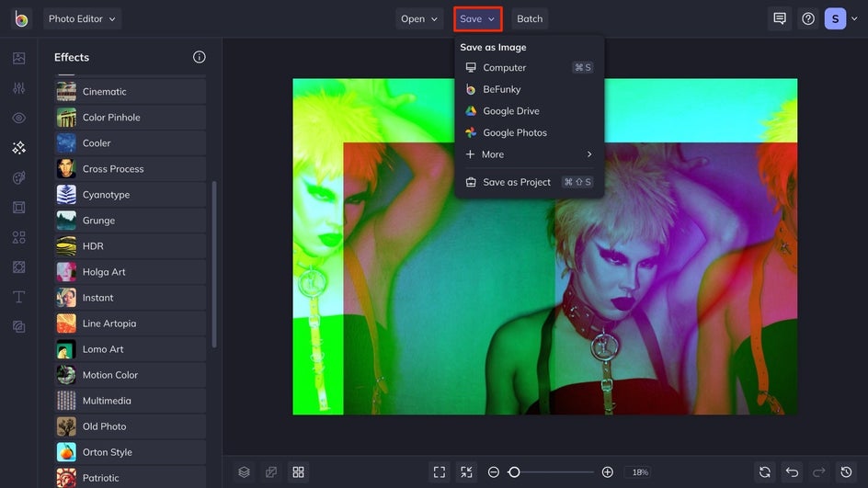Image resolution: width=868 pixels, height=488 pixels.
Task: Select the Grunge effect
Action: (x=131, y=221)
